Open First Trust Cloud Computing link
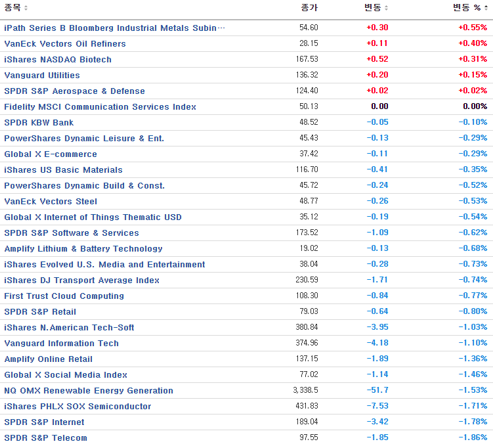493x448 pixels. (64, 296)
